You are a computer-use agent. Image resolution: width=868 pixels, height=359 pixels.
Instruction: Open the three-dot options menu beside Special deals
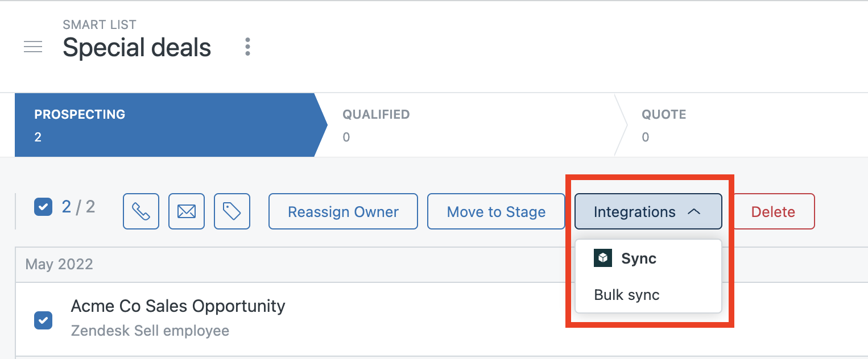click(x=247, y=47)
